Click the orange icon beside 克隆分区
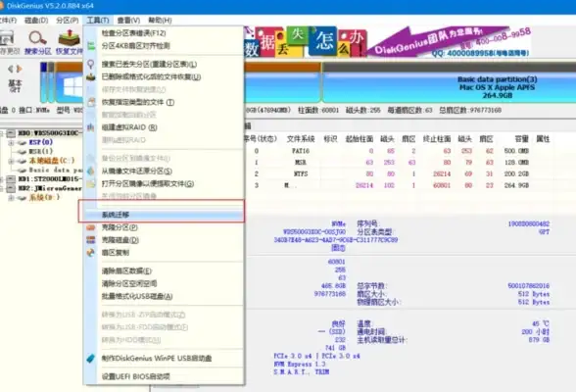 [x=91, y=227]
